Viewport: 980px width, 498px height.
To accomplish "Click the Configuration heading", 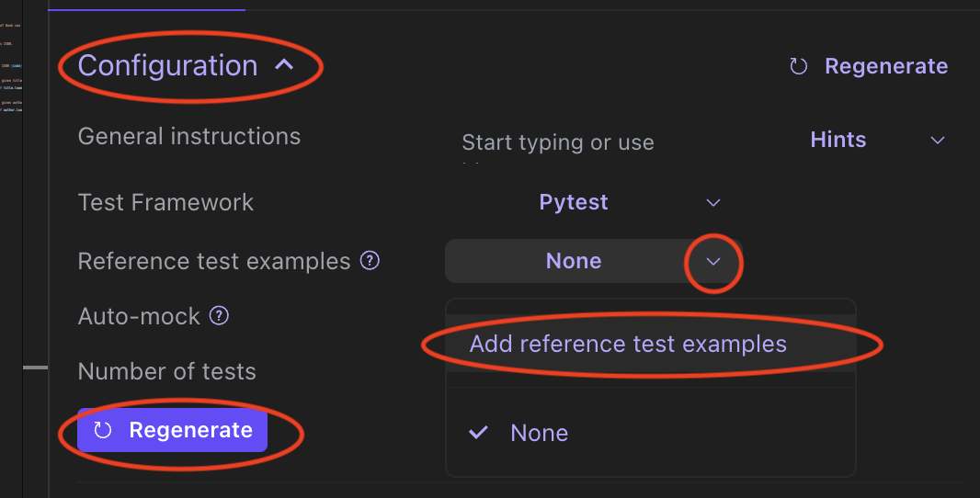I will coord(167,65).
